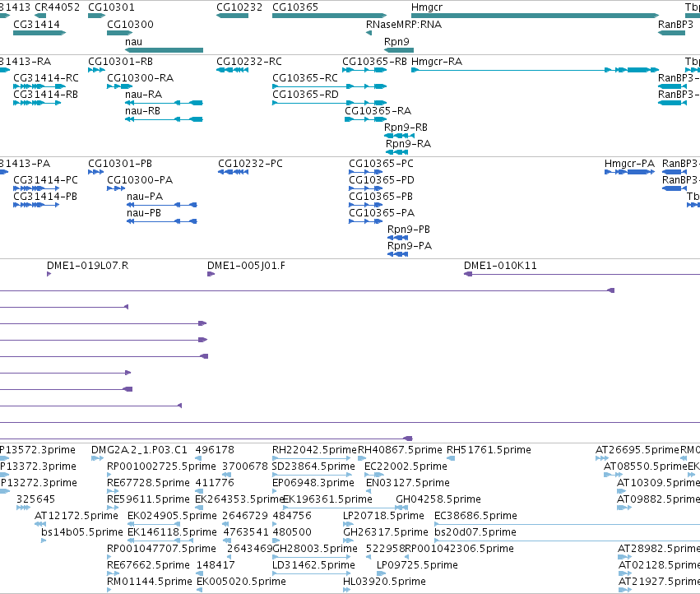Screen dimensions: 700x594
Task: Select protein nau-PA
Action: click(145, 197)
